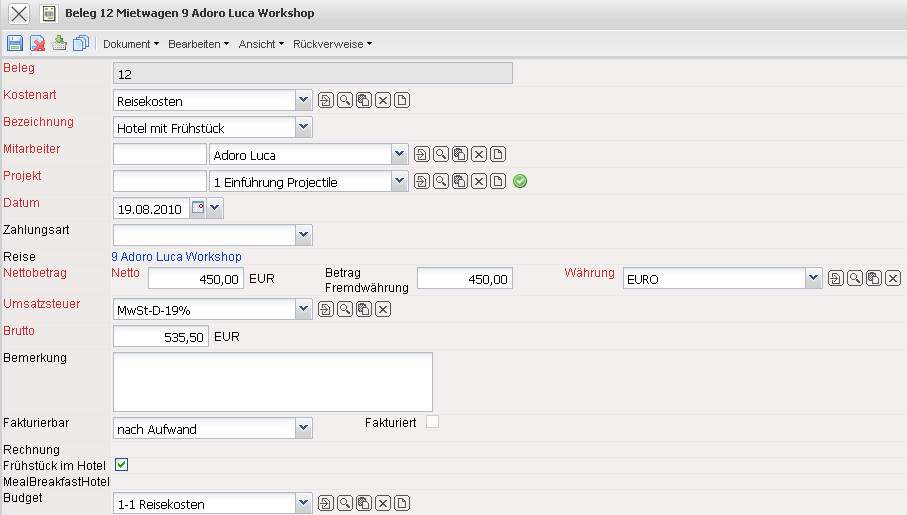Click the delete document icon with red X

pyautogui.click(x=37, y=43)
